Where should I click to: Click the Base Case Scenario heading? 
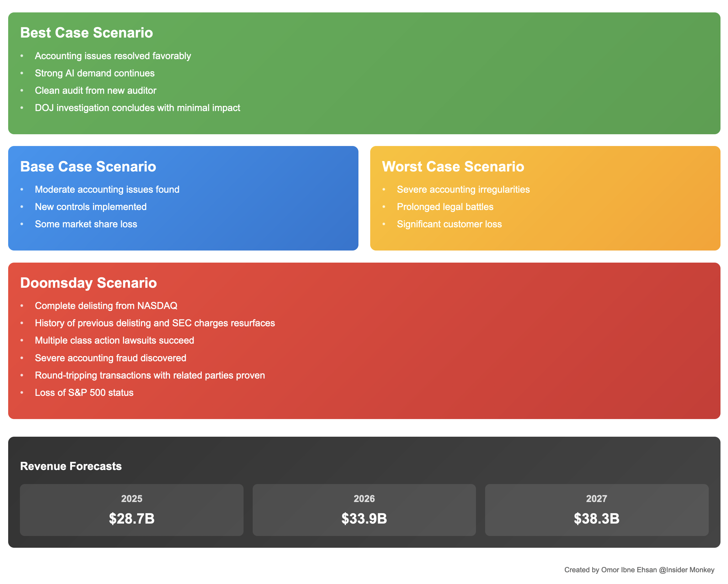pyautogui.click(x=88, y=167)
